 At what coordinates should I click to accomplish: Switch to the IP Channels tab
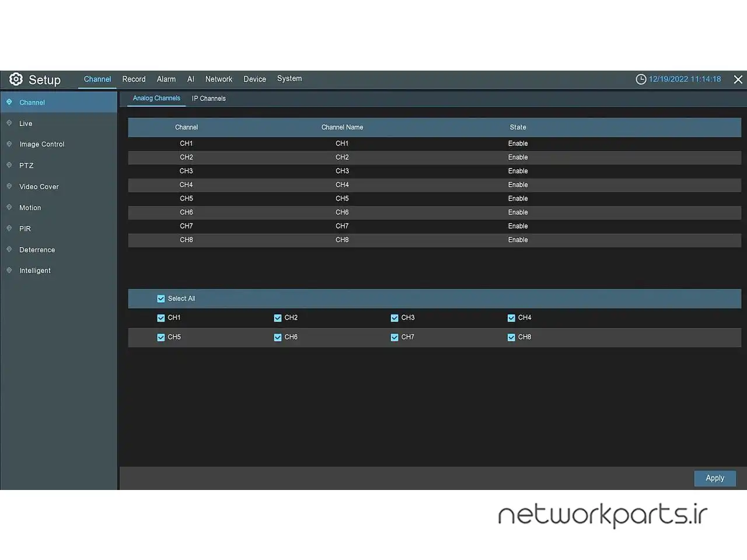click(x=208, y=99)
